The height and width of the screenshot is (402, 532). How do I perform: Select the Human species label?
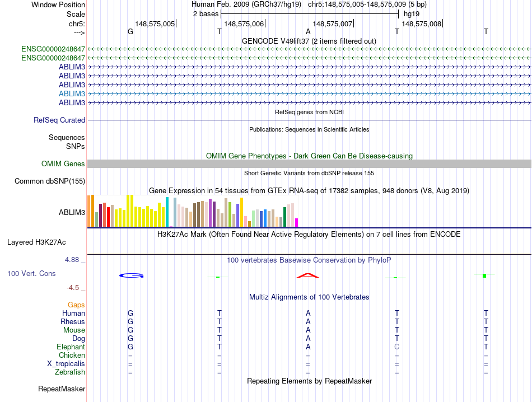click(x=73, y=313)
